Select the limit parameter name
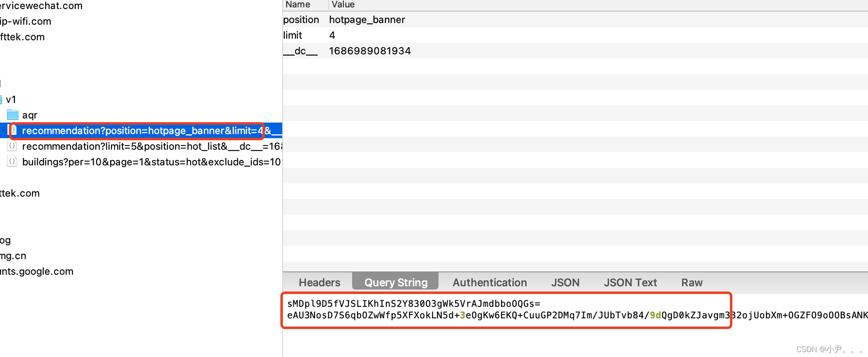The image size is (868, 357). click(x=292, y=35)
